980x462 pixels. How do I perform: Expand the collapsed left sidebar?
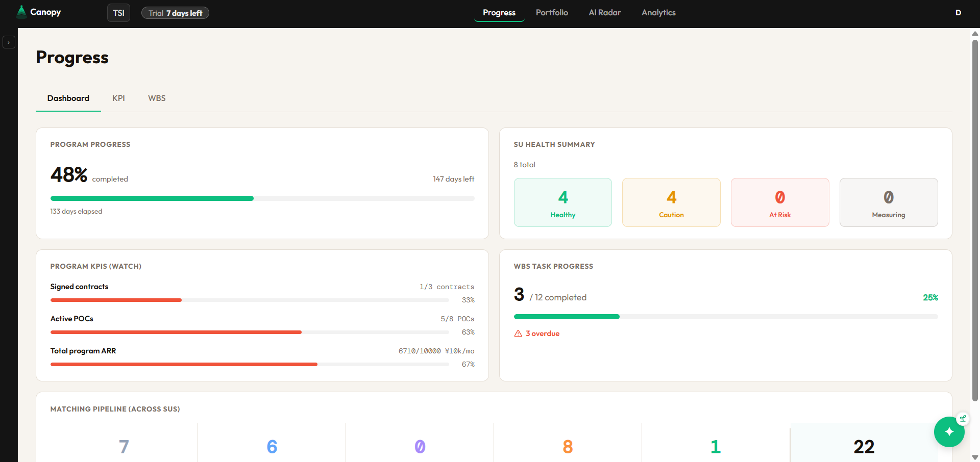pyautogui.click(x=9, y=42)
